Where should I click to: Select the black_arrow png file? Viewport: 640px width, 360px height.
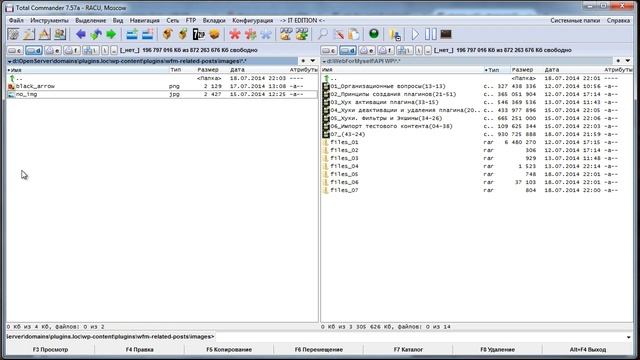pos(162,86)
